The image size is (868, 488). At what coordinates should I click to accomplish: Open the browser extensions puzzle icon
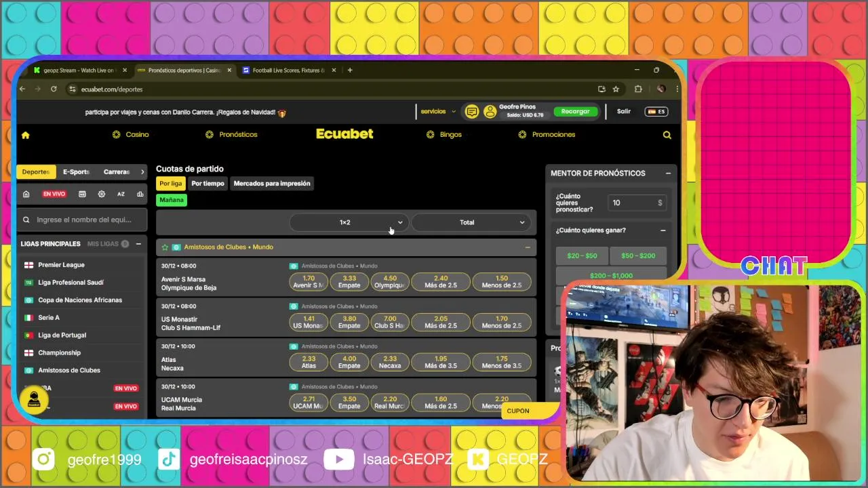[638, 89]
